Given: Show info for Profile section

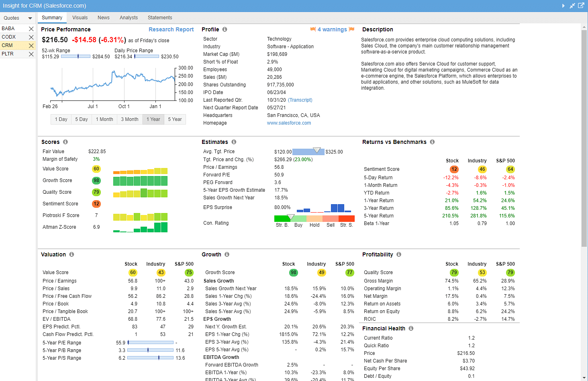Looking at the screenshot, I should (x=225, y=29).
